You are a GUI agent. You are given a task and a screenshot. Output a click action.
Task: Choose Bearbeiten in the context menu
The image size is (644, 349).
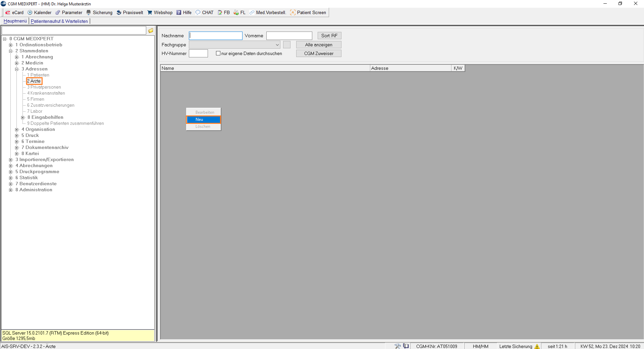(204, 112)
